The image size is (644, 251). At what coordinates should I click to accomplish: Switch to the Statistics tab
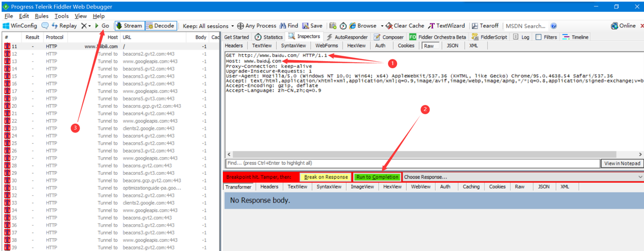(x=268, y=37)
